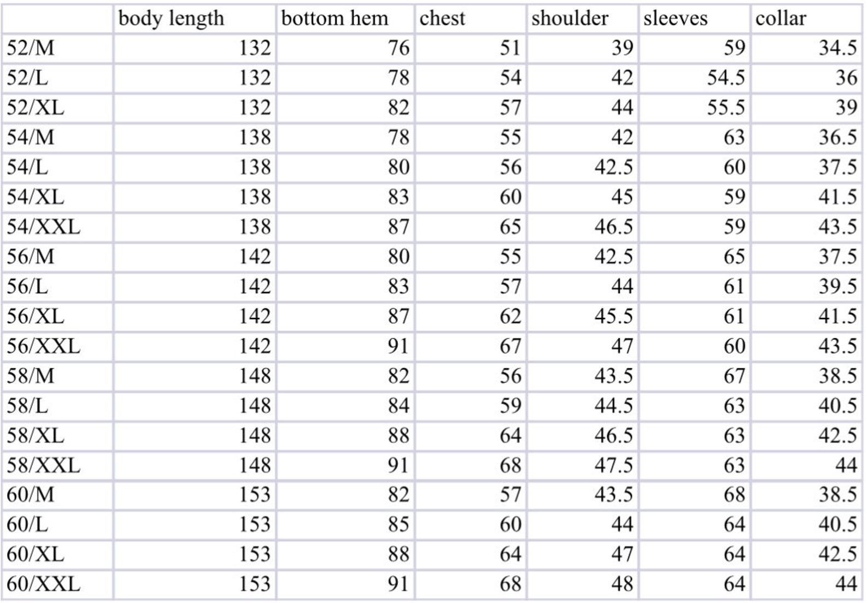Viewport: 868px width, 603px height.
Task: Select the empty top-left header cell
Action: [x=57, y=19]
